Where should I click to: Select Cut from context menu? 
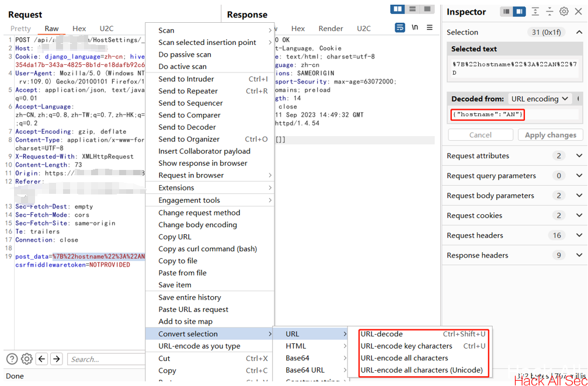210,358
